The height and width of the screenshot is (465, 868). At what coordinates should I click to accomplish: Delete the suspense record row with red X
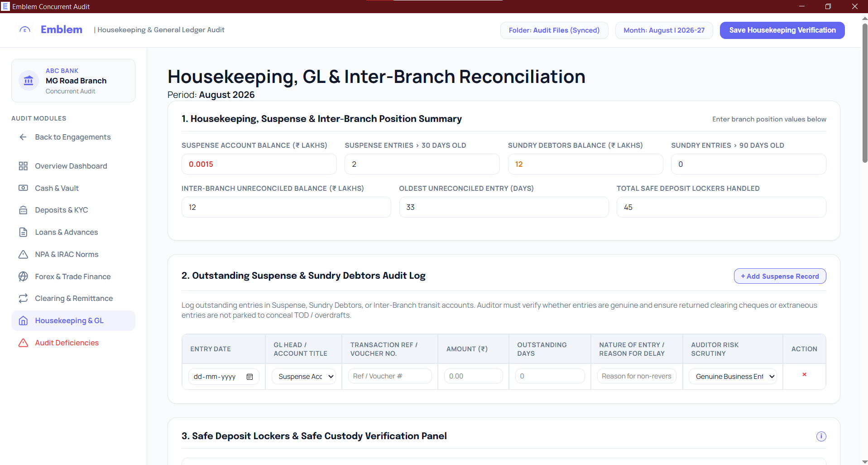pos(804,374)
